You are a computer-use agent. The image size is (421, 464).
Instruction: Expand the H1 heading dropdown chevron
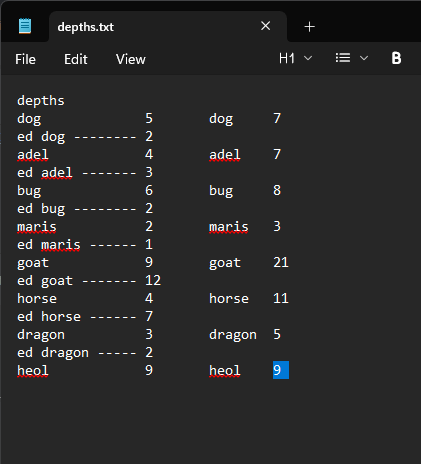[x=308, y=59]
